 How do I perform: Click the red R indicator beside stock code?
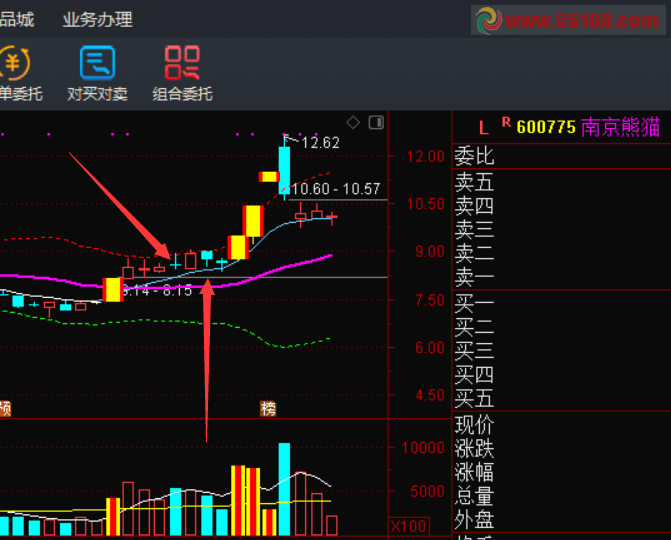[506, 123]
